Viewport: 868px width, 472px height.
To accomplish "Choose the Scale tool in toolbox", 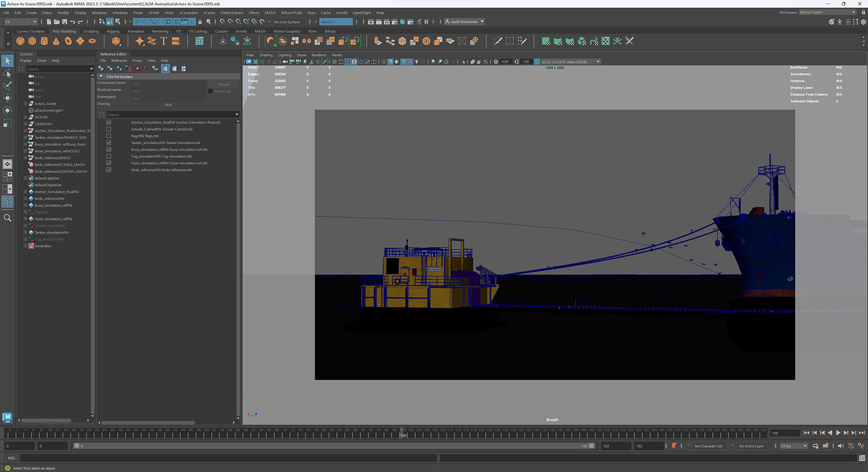I will (8, 123).
